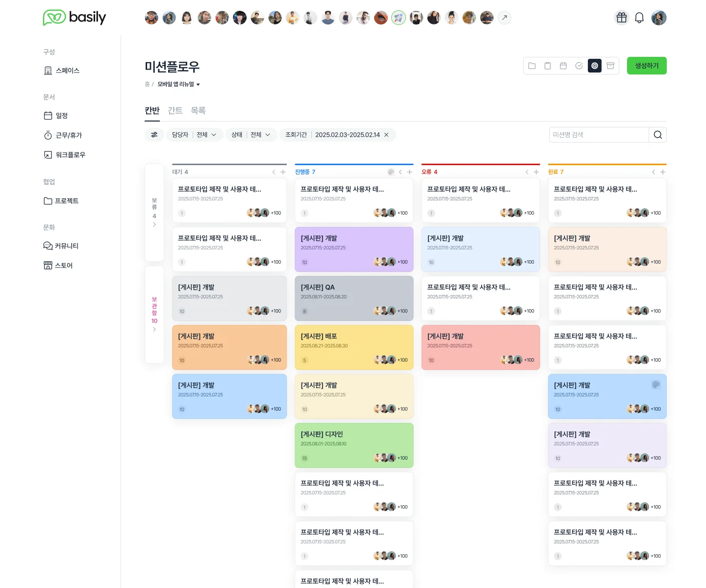Collapse the 완료 column with its chevron
This screenshot has height=588, width=706.
click(x=654, y=172)
